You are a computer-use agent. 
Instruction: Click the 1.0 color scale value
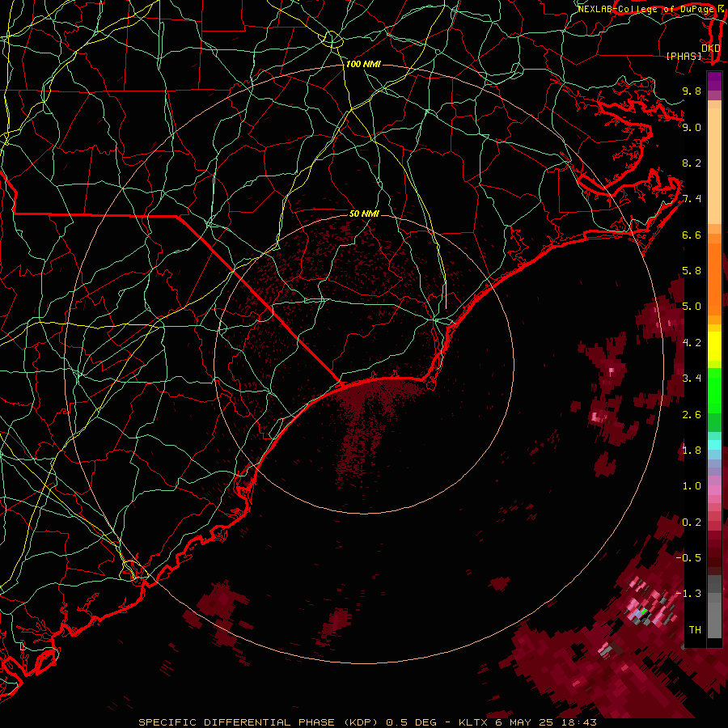[x=692, y=486]
